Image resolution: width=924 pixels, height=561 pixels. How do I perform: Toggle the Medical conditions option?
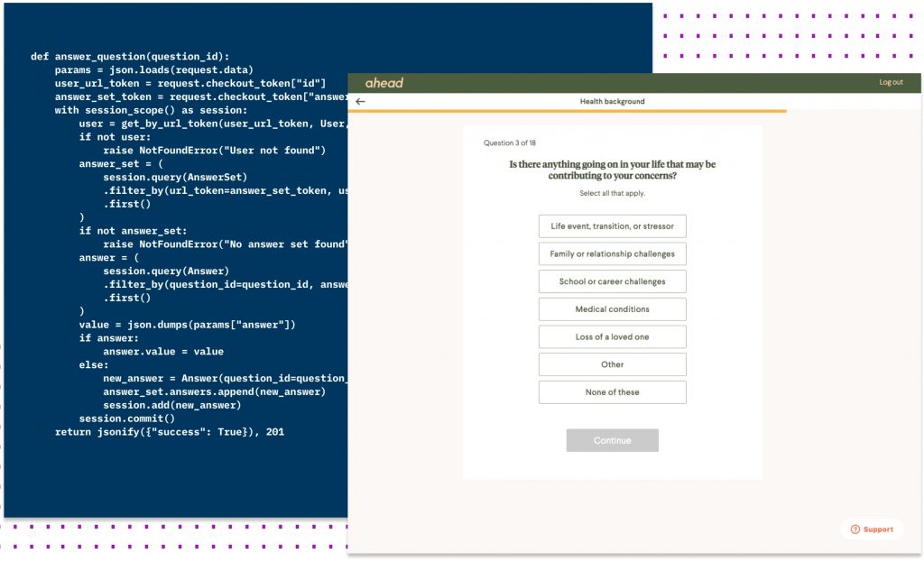click(613, 309)
